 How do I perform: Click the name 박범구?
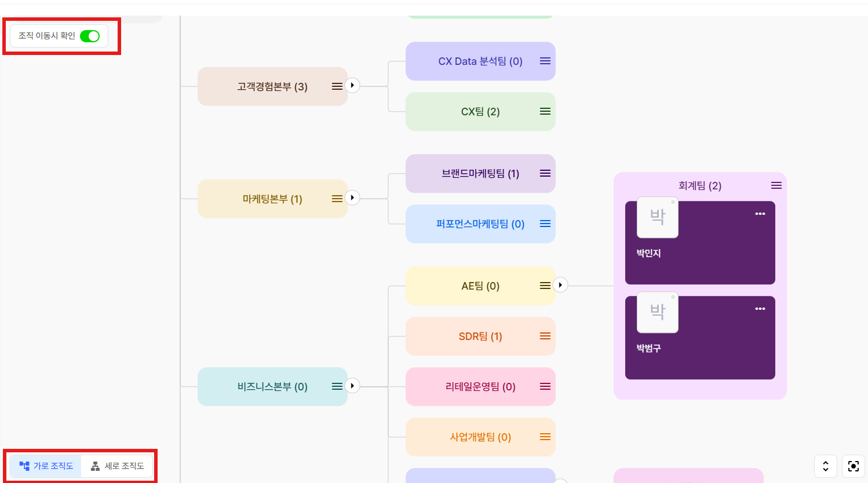(x=648, y=348)
